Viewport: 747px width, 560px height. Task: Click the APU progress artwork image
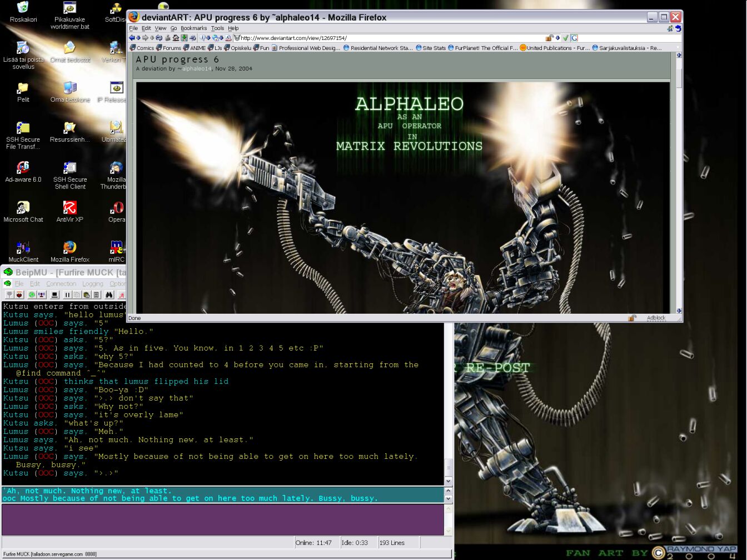(x=403, y=197)
